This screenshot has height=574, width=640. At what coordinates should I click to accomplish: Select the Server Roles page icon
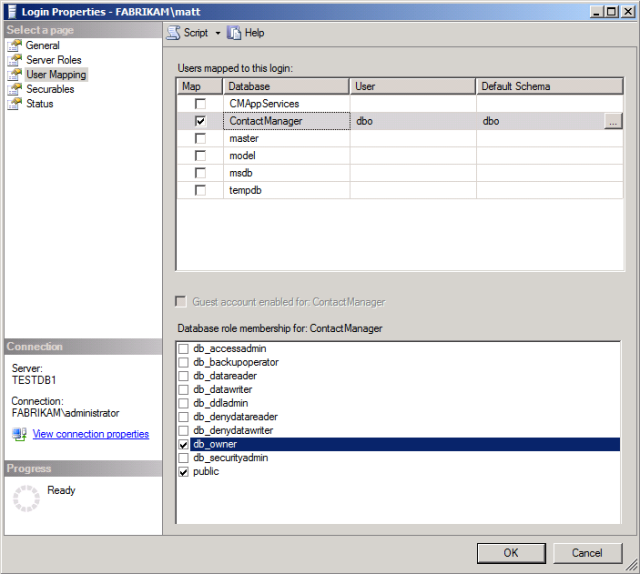[15, 60]
